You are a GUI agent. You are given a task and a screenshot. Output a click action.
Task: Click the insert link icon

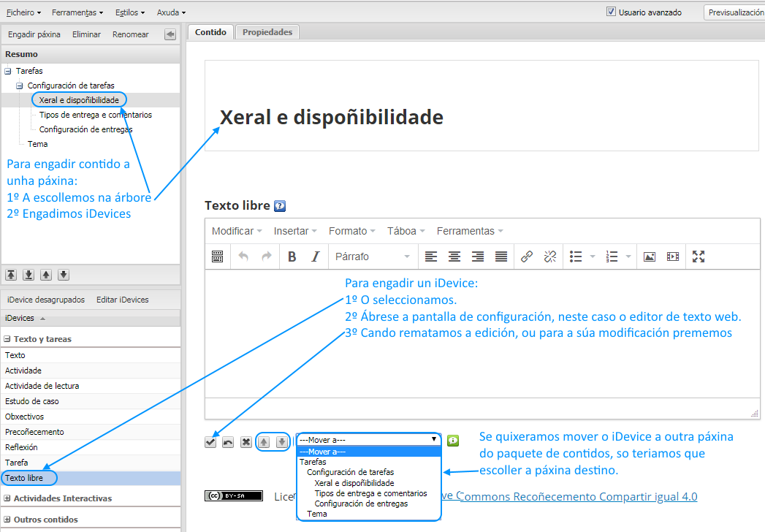(x=527, y=256)
